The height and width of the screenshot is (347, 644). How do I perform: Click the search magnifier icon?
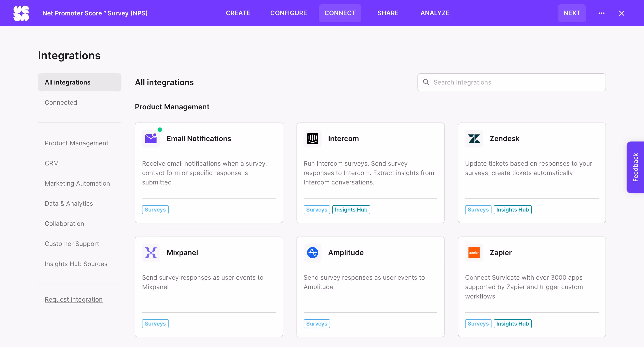[x=426, y=82]
